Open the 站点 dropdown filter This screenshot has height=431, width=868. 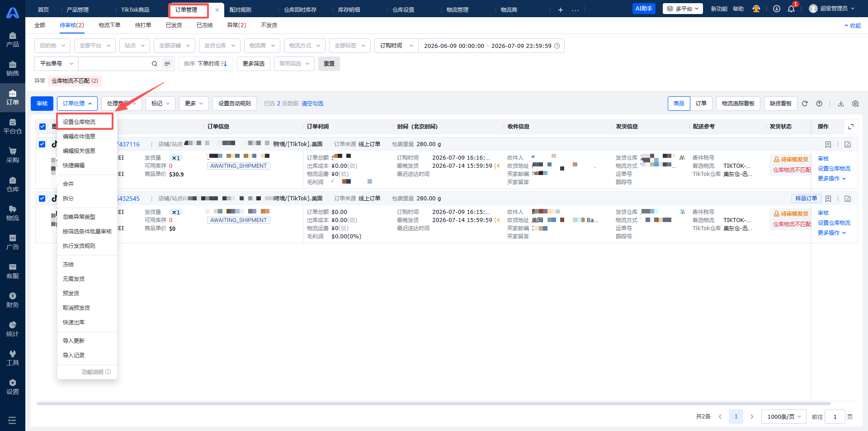click(135, 46)
